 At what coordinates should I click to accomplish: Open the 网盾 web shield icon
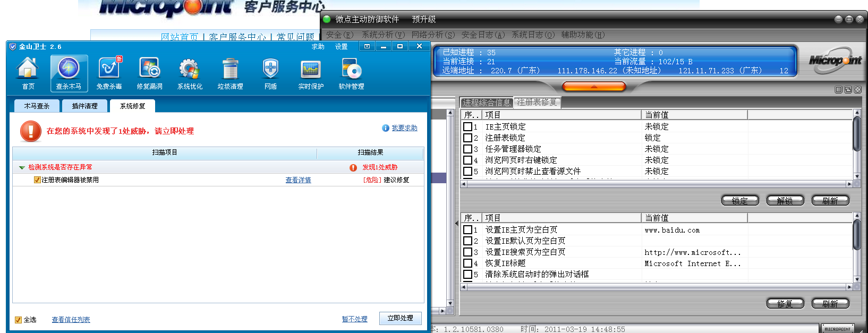click(270, 73)
